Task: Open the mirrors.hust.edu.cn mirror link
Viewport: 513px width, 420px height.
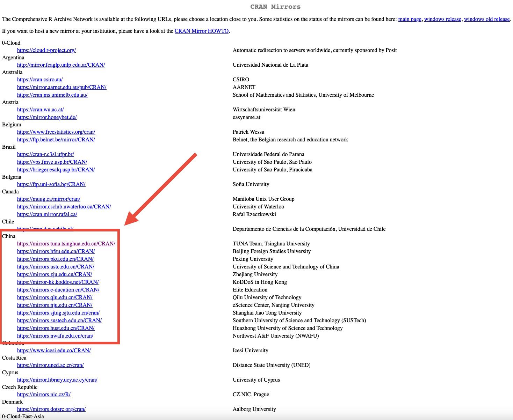Action: click(x=56, y=328)
